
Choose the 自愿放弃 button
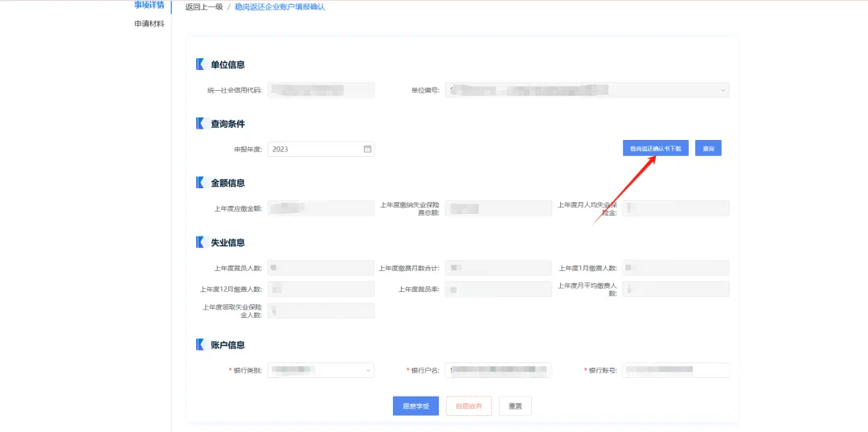click(x=469, y=406)
